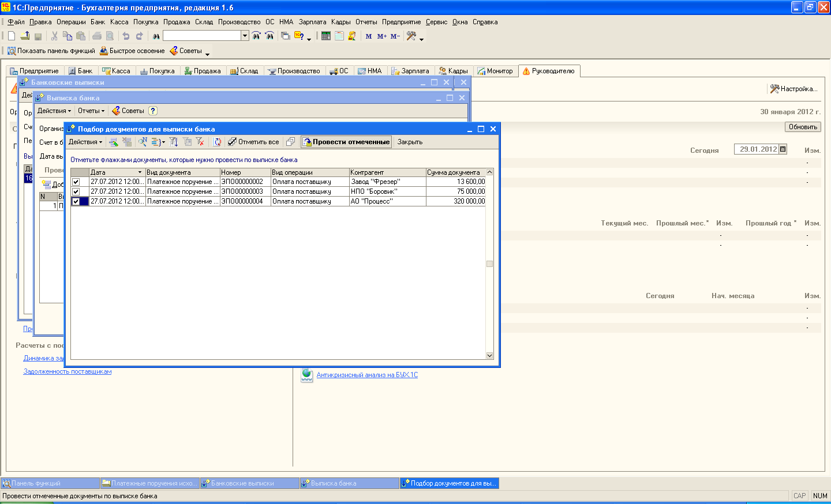Switch to the Зарплата tab
Viewport: 831px width, 504px height.
pos(410,71)
